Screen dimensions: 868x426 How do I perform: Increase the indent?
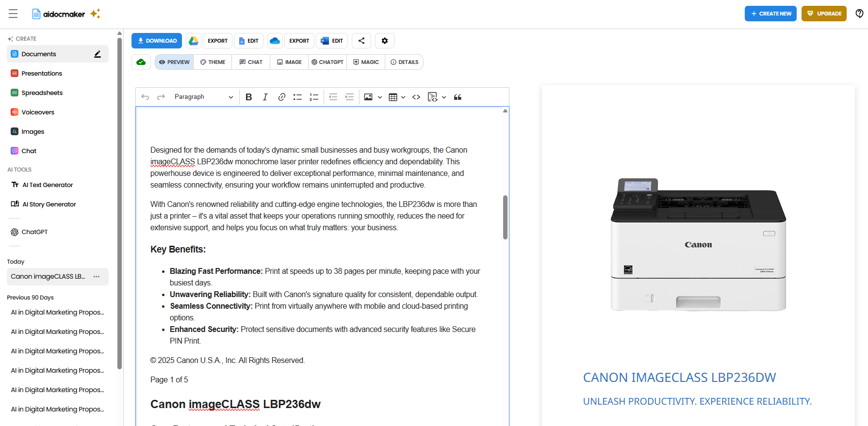click(x=349, y=97)
